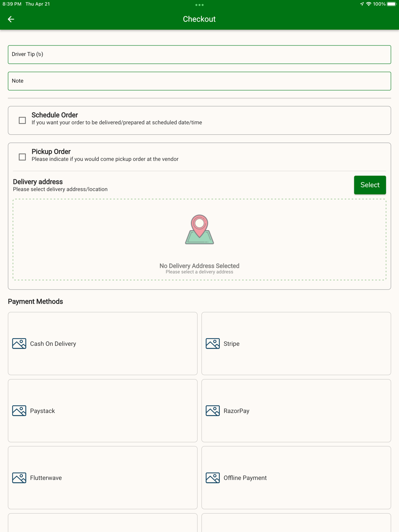This screenshot has height=532, width=399.
Task: Enable the Schedule Order checkbox
Action: (22, 120)
